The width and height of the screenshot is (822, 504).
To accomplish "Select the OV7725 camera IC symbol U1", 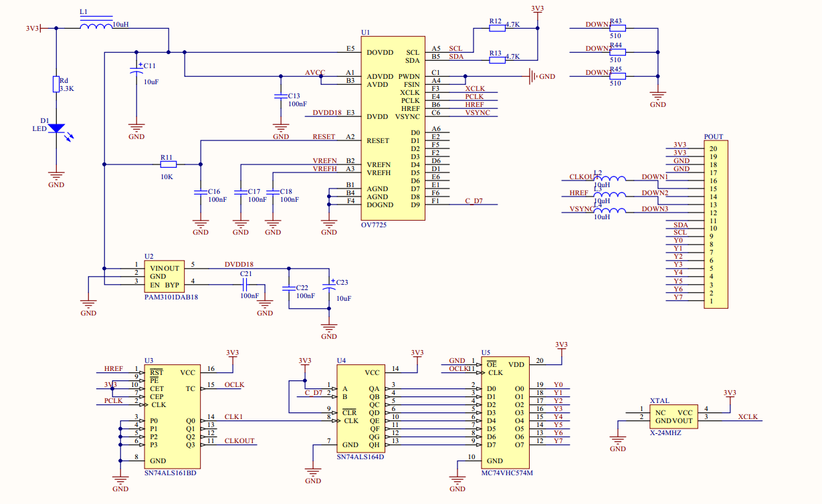I will point(393,127).
